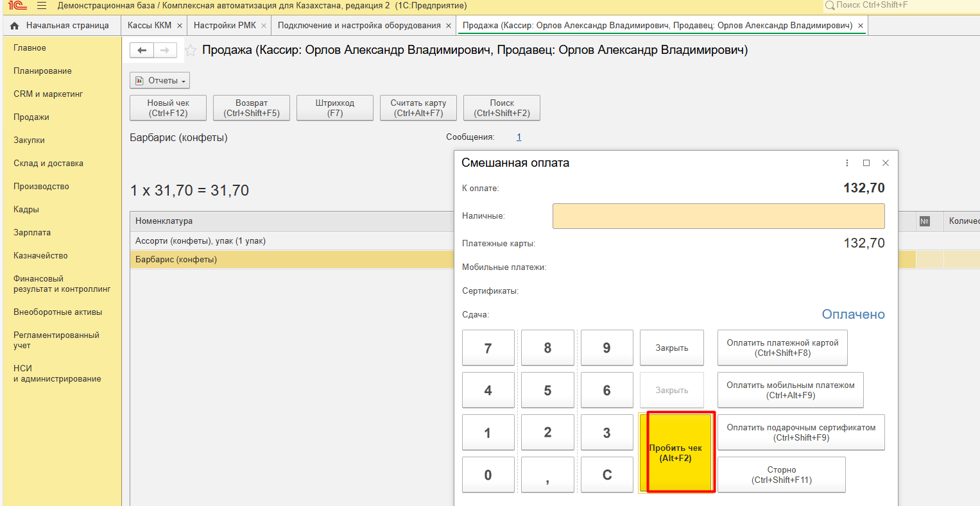Add page to favorites with star icon
The image size is (980, 506).
coord(191,51)
